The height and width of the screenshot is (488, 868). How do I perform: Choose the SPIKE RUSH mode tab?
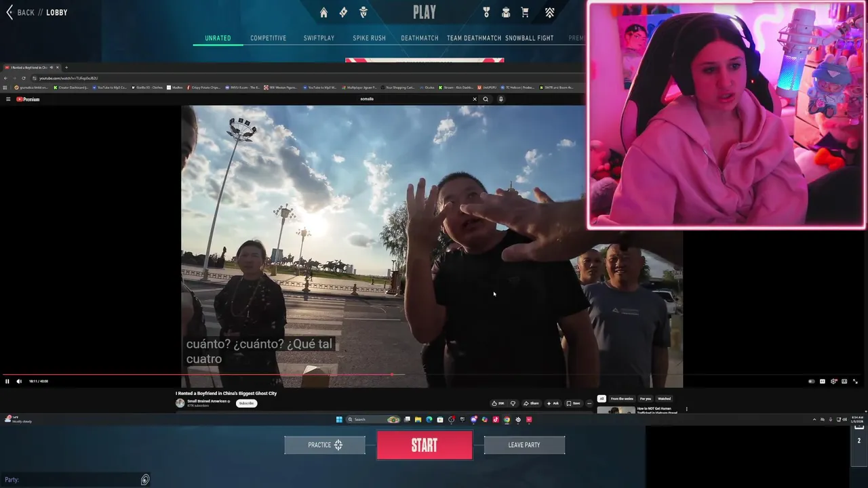(369, 38)
